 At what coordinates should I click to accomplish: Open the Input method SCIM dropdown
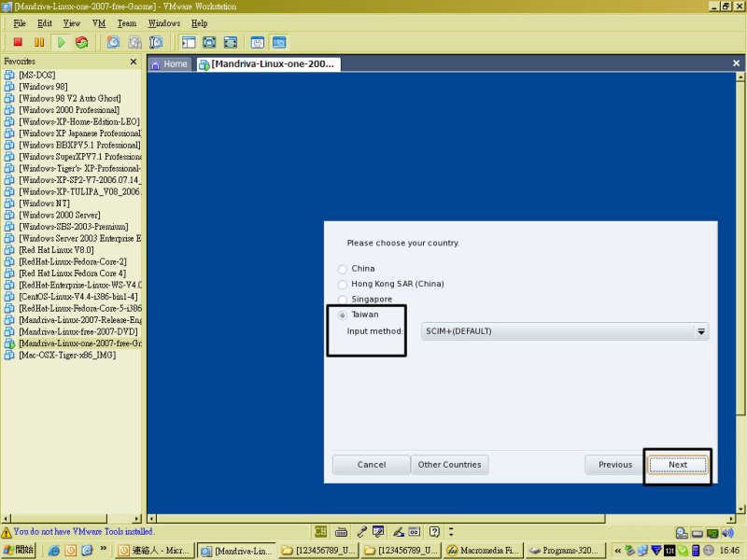tap(565, 331)
